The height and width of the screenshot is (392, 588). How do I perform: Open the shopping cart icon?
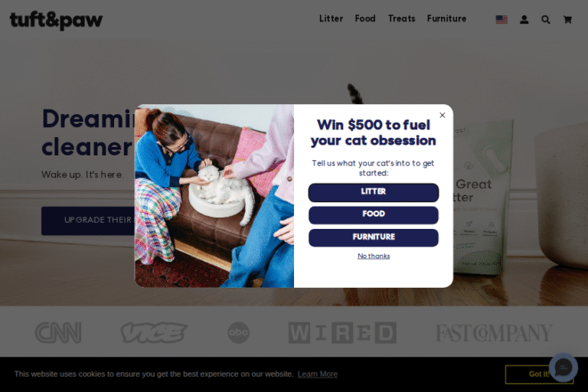[x=567, y=19]
